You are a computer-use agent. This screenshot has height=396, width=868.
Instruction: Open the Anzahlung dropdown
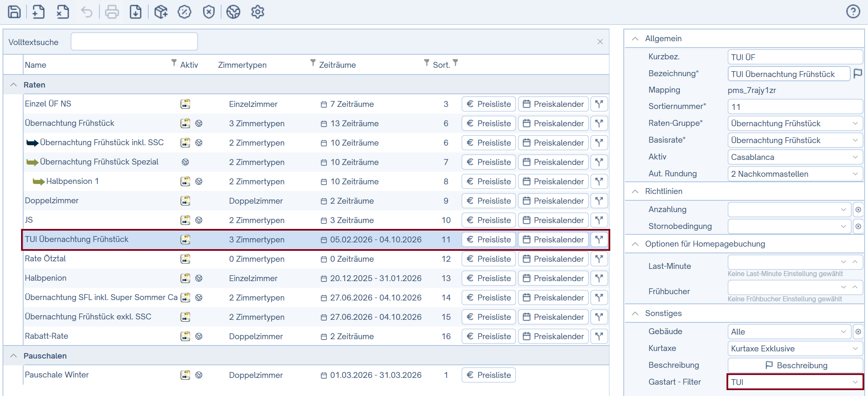789,210
